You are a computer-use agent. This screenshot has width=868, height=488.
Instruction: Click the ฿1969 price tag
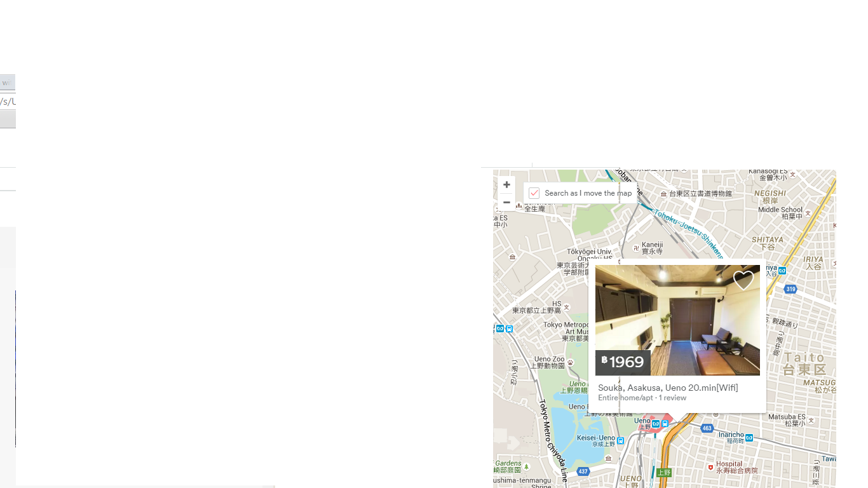[623, 362]
